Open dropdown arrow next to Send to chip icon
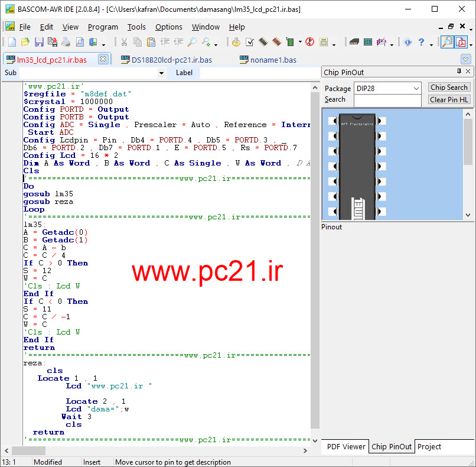The width and height of the screenshot is (476, 467). (x=300, y=42)
